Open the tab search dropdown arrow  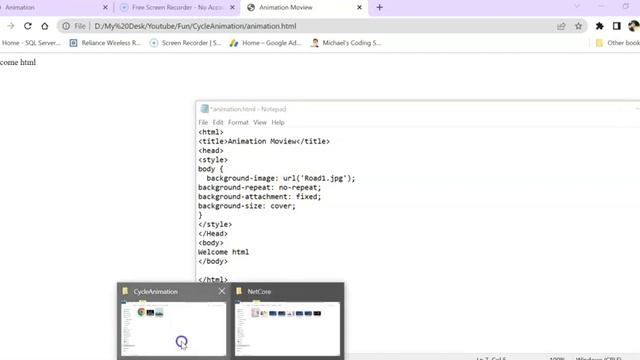(x=577, y=6)
